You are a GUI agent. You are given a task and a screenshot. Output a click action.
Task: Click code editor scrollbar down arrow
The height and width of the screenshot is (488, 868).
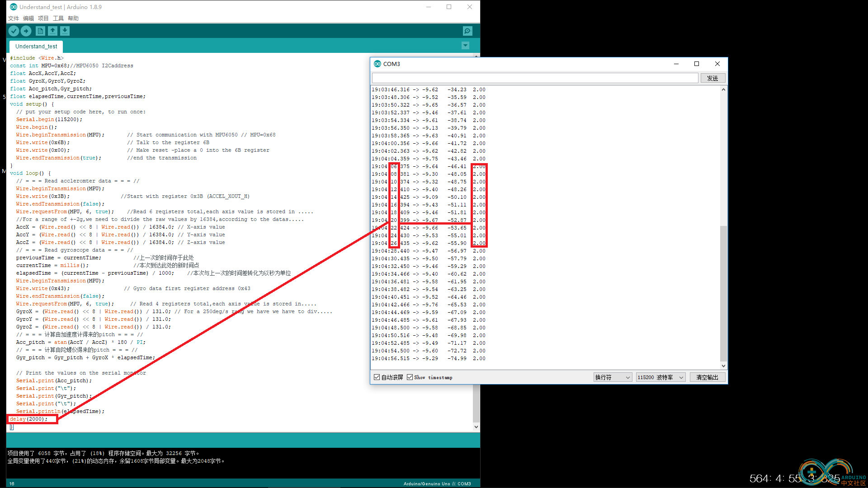pyautogui.click(x=476, y=427)
